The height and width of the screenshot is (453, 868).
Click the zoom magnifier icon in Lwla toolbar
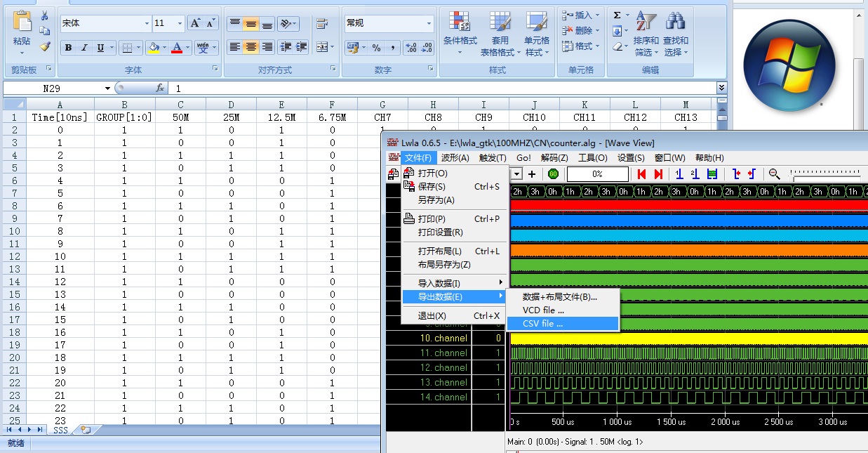(x=774, y=174)
